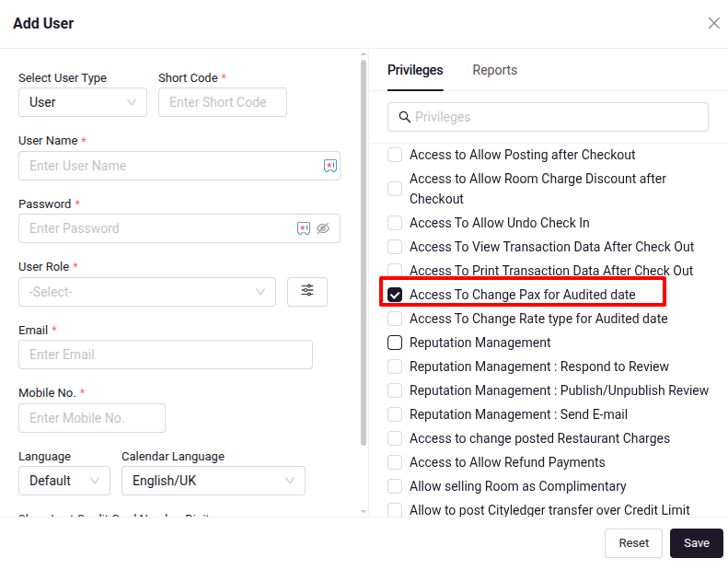The image size is (728, 570).
Task: Click the Mobile No. input field
Action: [92, 418]
